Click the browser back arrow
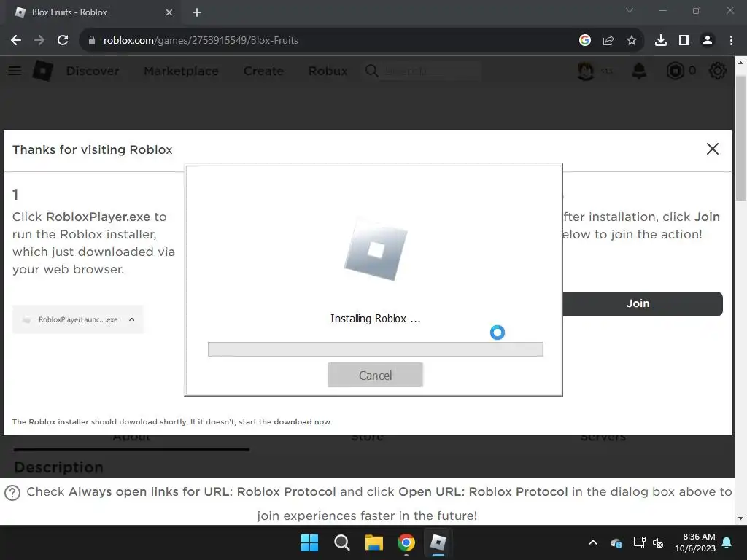The image size is (747, 560). click(x=16, y=41)
